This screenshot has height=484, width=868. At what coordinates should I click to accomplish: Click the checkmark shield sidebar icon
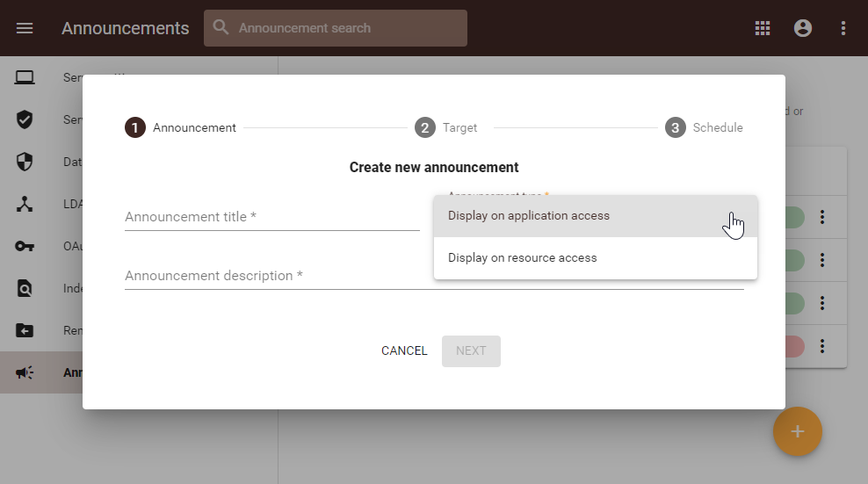(25, 119)
